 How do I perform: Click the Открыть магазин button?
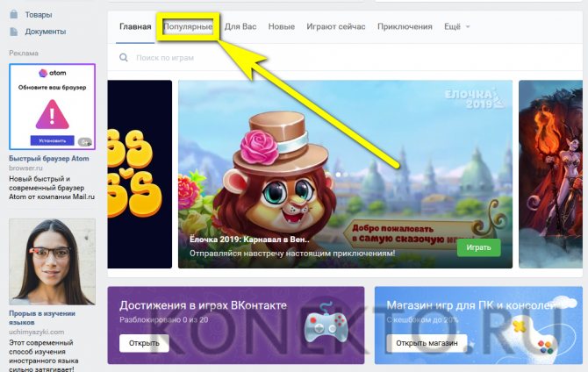tap(427, 343)
